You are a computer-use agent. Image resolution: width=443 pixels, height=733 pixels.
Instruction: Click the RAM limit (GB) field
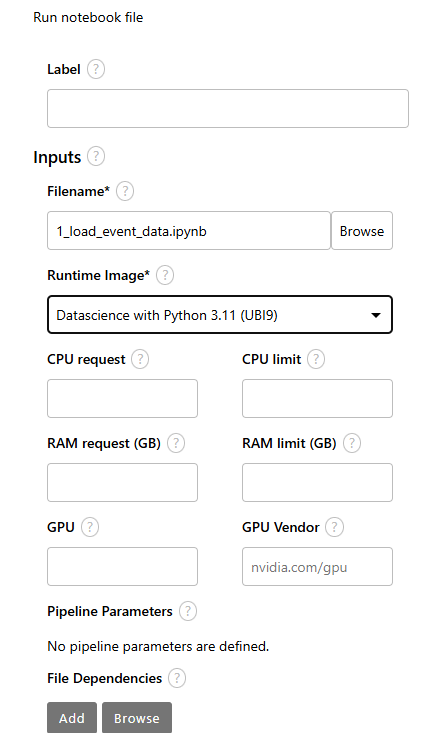click(x=317, y=482)
